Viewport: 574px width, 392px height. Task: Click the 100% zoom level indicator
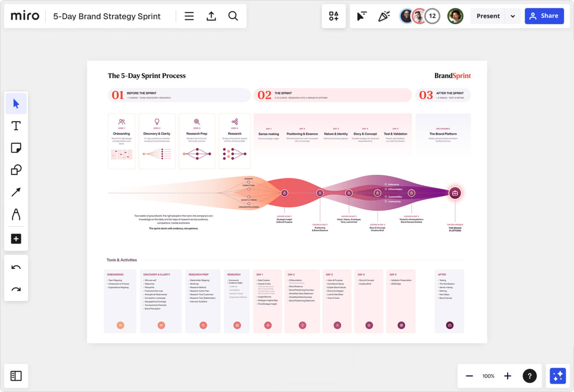pos(488,376)
